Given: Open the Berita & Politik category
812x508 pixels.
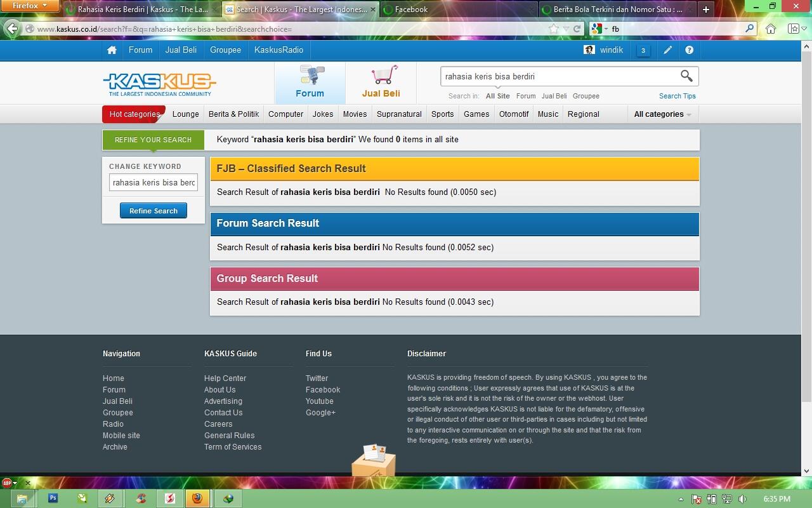Looking at the screenshot, I should [x=233, y=114].
